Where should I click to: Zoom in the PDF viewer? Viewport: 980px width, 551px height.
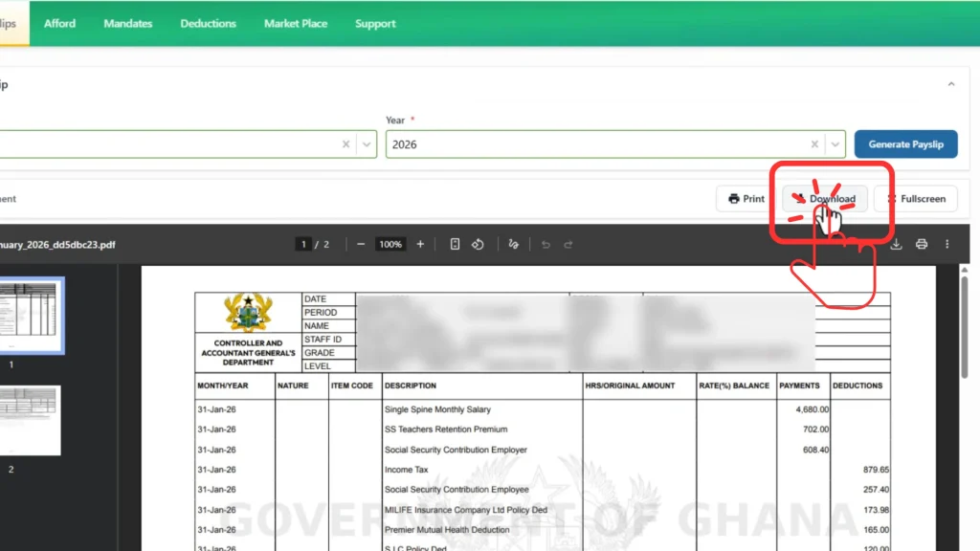pyautogui.click(x=420, y=244)
